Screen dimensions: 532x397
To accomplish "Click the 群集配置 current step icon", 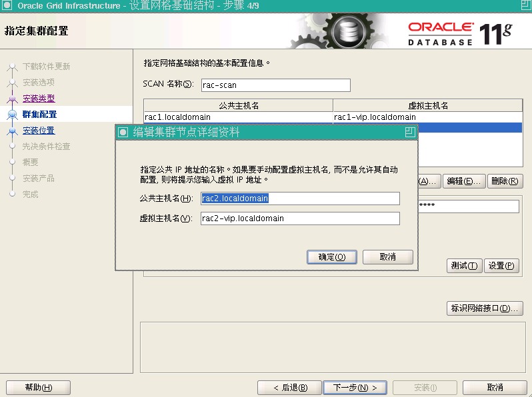I will tap(12, 115).
